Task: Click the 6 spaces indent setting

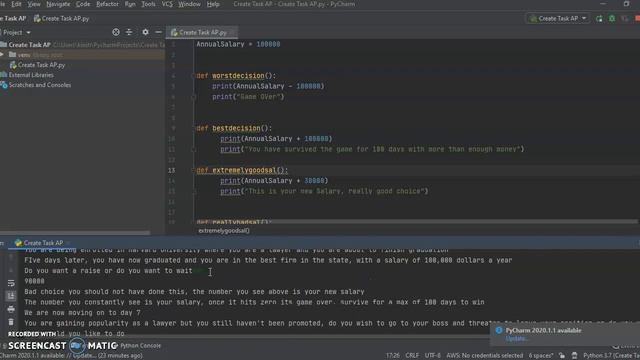Action: [x=541, y=356]
